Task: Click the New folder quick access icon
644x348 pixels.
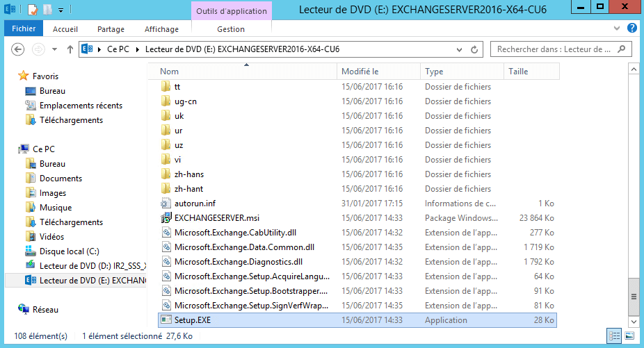Action: coord(48,9)
